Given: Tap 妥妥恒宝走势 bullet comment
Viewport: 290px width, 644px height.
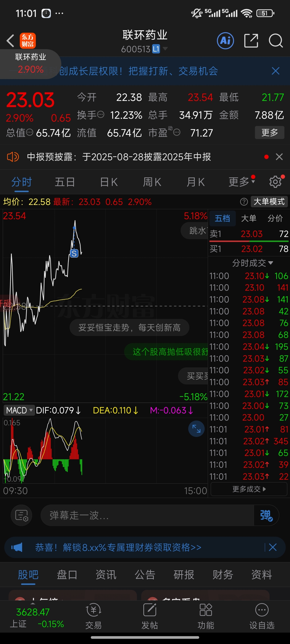Looking at the screenshot, I should click(x=129, y=327).
